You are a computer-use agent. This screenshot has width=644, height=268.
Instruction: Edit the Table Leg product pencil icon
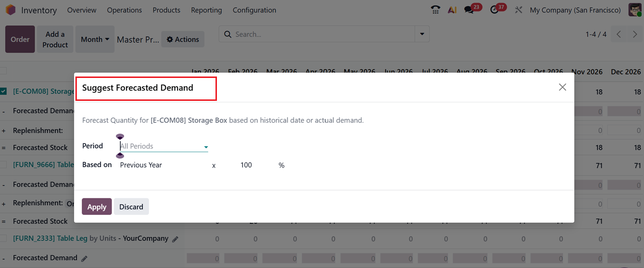(x=176, y=239)
